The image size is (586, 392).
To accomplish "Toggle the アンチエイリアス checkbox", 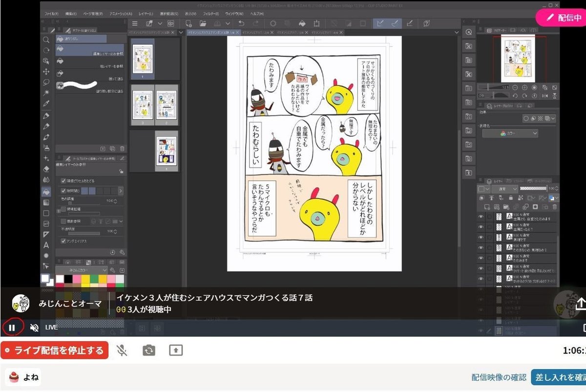I will [x=63, y=241].
